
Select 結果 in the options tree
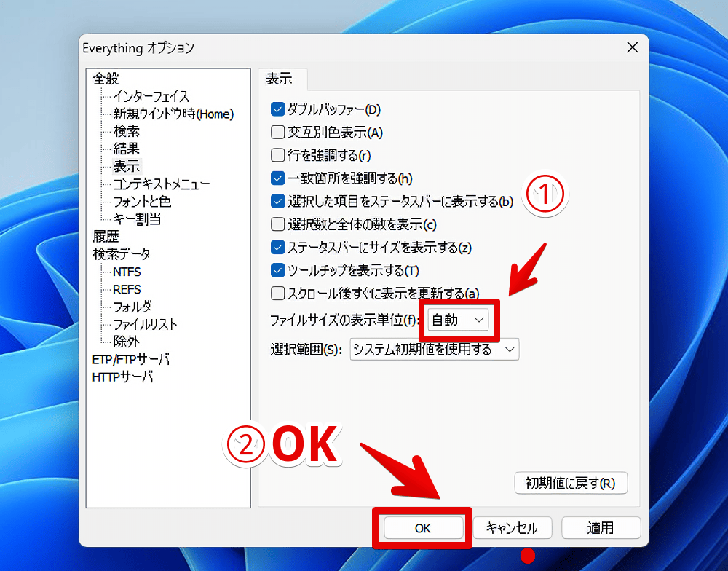click(126, 149)
